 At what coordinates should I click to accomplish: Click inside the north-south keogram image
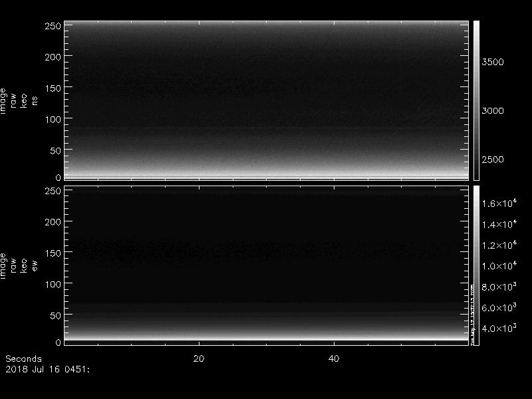point(267,100)
